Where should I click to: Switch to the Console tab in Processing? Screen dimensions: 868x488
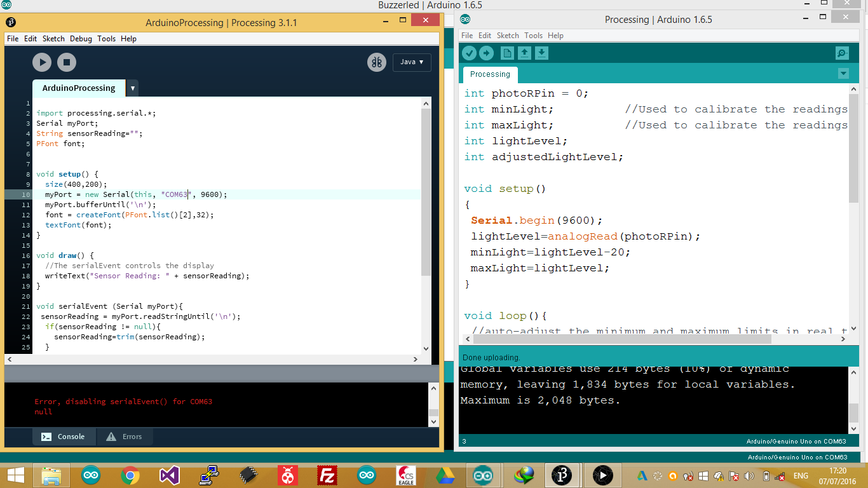(x=64, y=437)
